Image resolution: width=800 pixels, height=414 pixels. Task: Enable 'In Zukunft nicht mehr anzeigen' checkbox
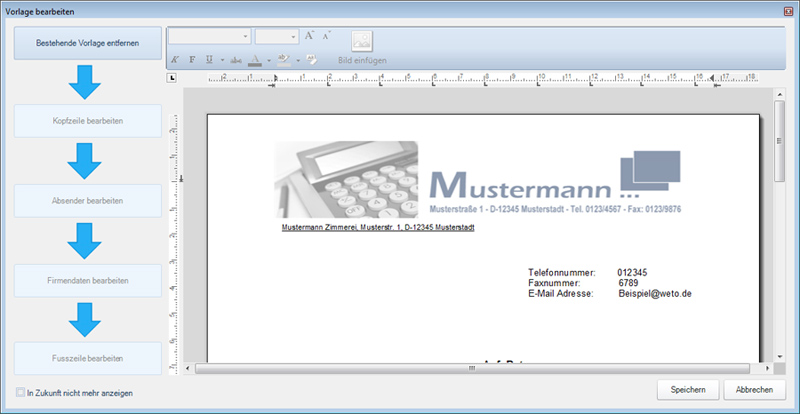tap(21, 393)
